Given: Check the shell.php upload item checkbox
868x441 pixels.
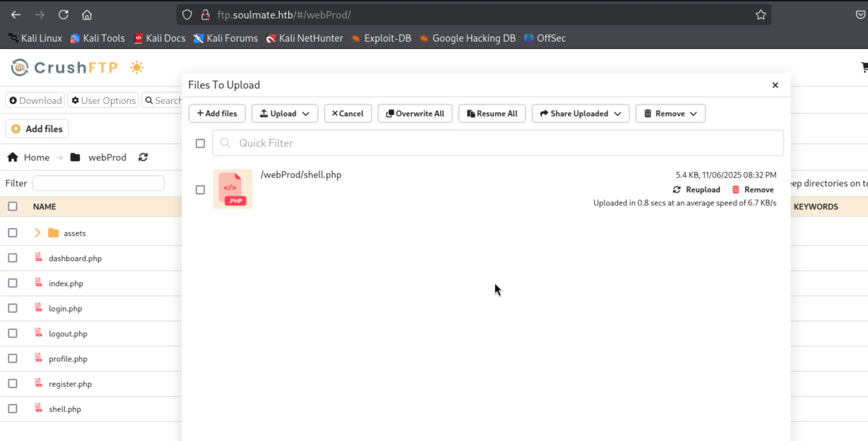Looking at the screenshot, I should 200,190.
